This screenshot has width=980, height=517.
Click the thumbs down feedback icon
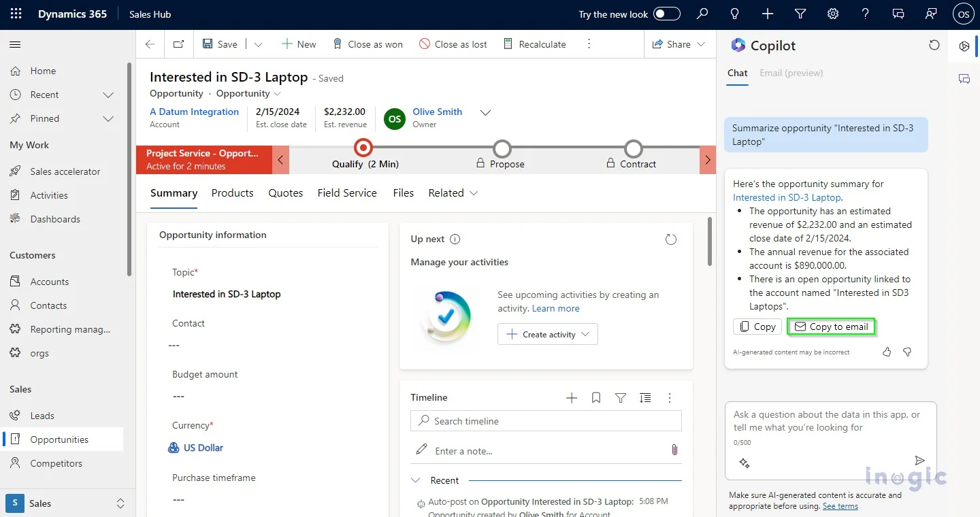click(x=907, y=352)
